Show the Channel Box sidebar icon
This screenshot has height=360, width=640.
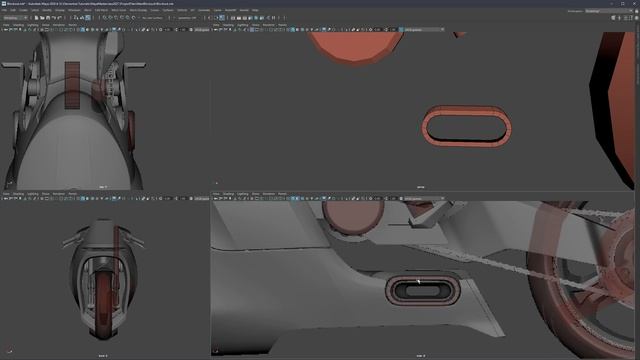pos(636,18)
